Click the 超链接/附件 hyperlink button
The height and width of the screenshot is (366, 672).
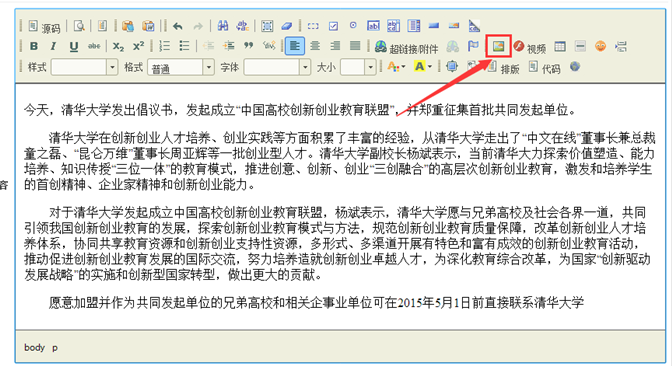[x=406, y=47]
